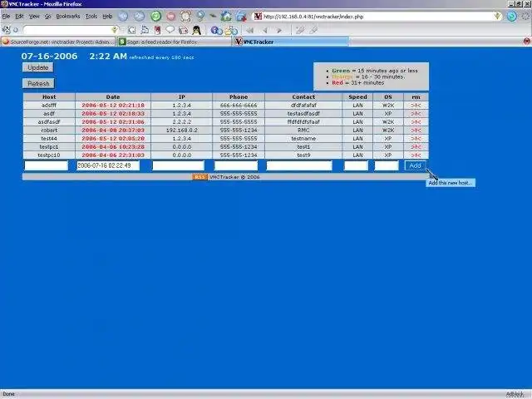532x399 pixels.
Task: Click the Date column header
Action: click(x=113, y=96)
